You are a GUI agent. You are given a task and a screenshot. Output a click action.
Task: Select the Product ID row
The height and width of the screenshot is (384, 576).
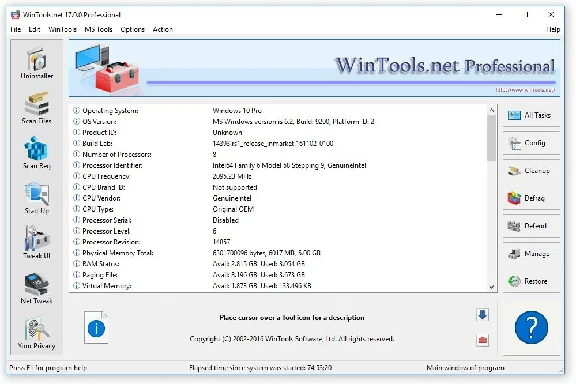pos(279,132)
